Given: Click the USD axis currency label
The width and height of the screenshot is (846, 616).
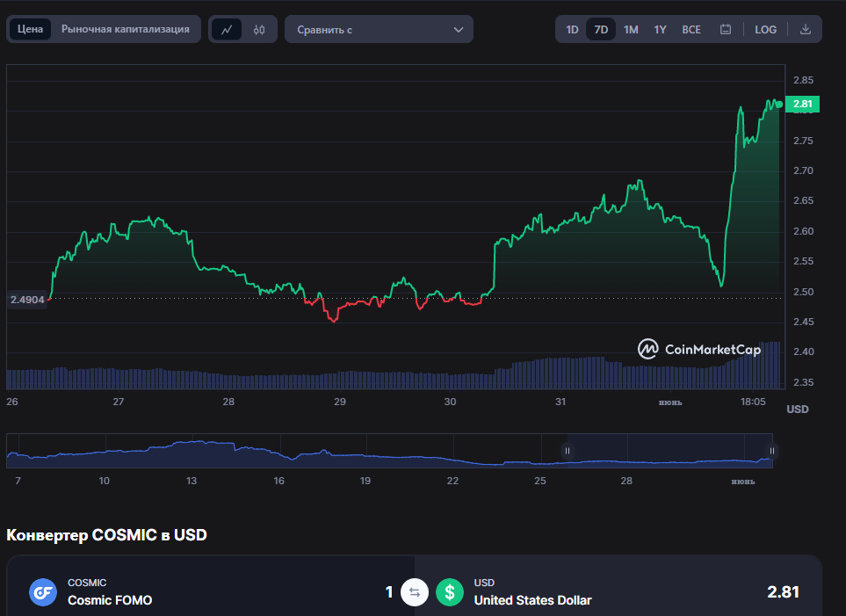Looking at the screenshot, I should coord(798,409).
